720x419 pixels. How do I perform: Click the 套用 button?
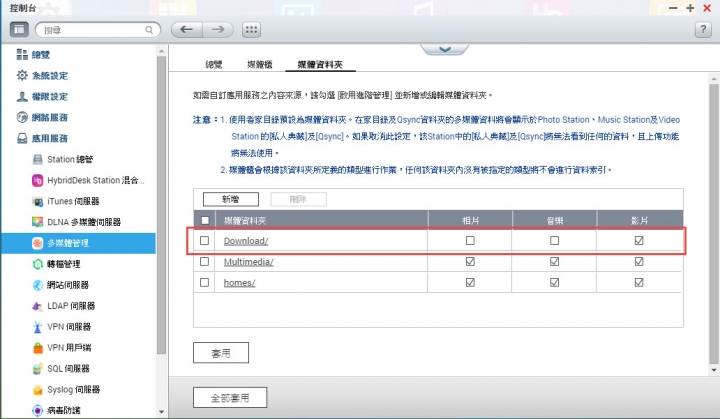221,353
